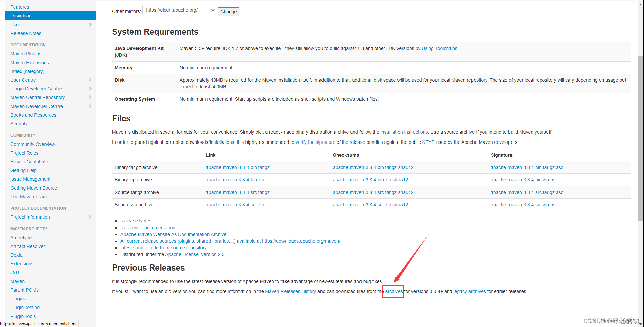Open Features in the sidebar
The image size is (644, 327).
point(20,7)
